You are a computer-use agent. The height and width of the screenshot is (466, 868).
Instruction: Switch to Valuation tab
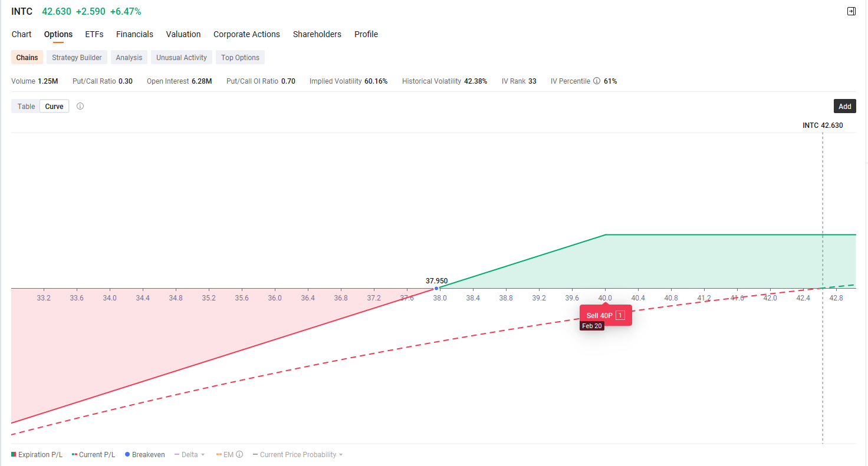[183, 34]
